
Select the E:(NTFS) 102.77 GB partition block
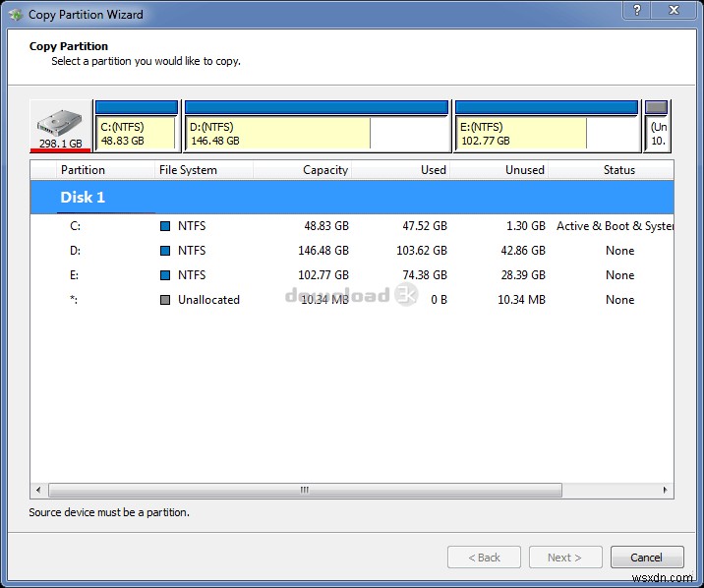pyautogui.click(x=547, y=126)
